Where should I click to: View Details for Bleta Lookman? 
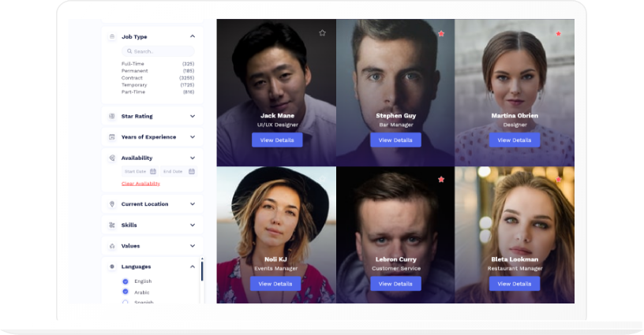pos(515,284)
